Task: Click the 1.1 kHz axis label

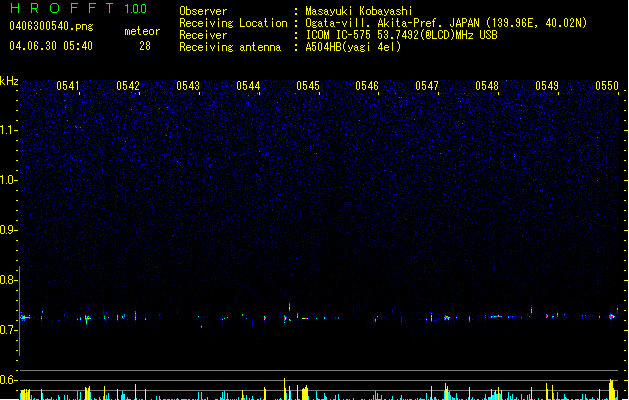Action: [8, 130]
